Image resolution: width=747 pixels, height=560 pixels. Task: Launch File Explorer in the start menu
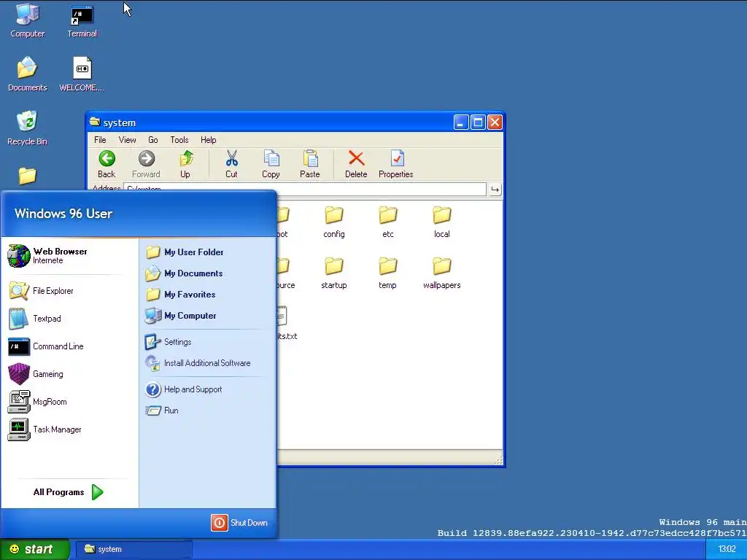pyautogui.click(x=42, y=291)
